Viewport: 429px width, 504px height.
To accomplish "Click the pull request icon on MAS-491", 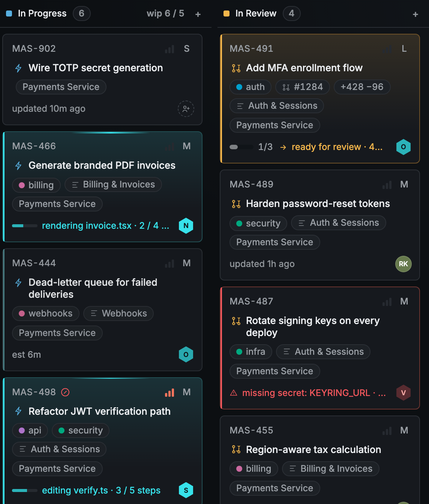I will click(236, 68).
